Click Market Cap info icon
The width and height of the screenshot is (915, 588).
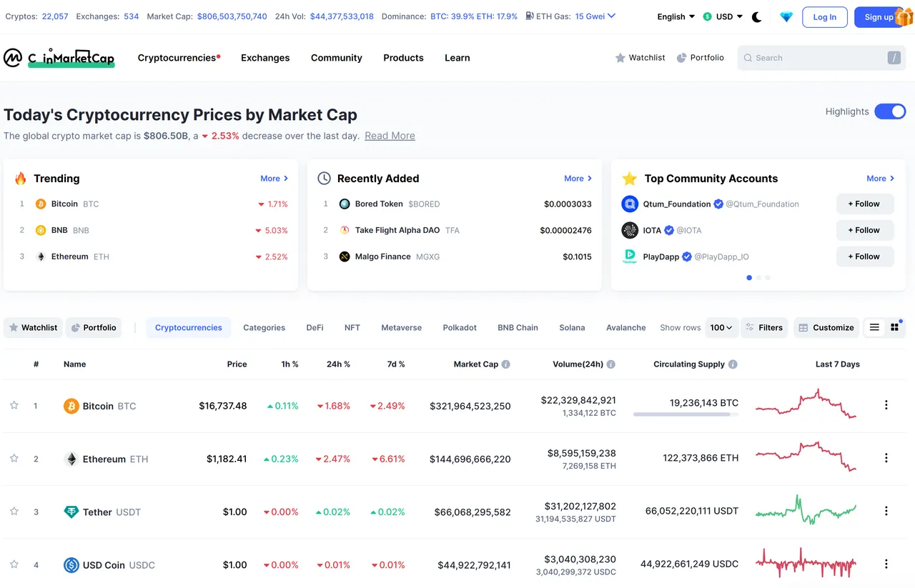(506, 364)
